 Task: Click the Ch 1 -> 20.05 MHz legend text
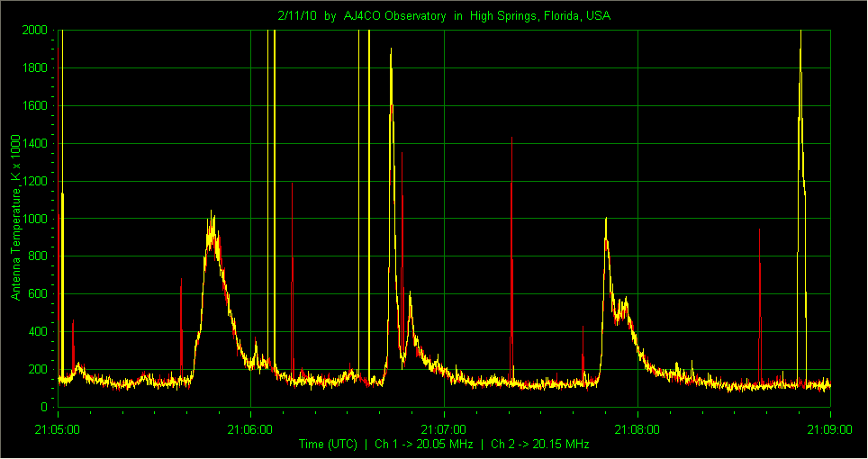click(x=424, y=444)
